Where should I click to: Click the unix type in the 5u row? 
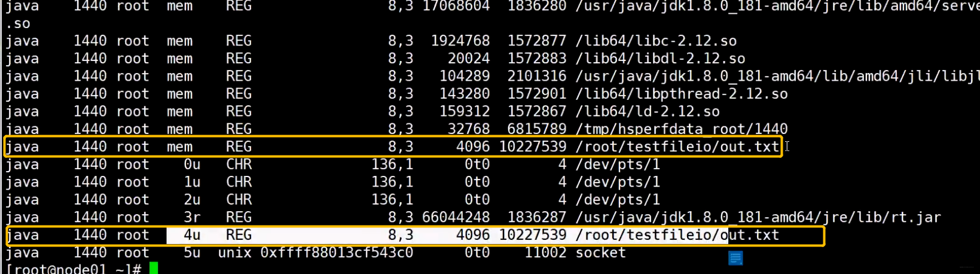[x=234, y=253]
